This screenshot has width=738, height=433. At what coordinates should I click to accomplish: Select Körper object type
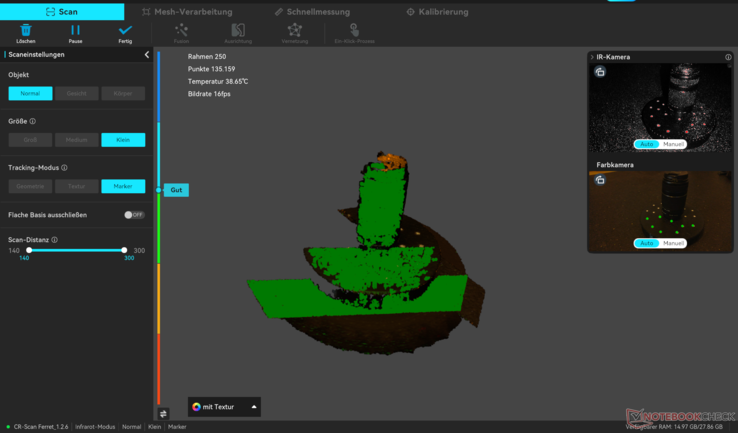(x=123, y=93)
